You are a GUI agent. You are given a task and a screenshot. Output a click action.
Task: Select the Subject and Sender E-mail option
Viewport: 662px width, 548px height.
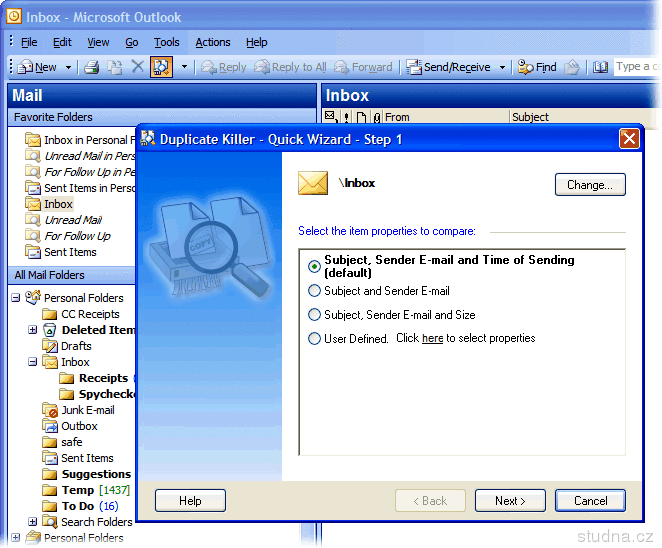click(379, 291)
